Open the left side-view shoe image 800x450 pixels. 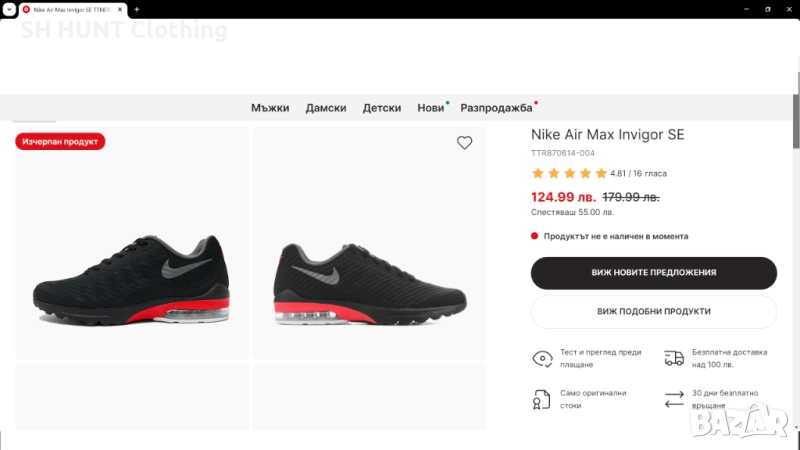tap(132, 243)
